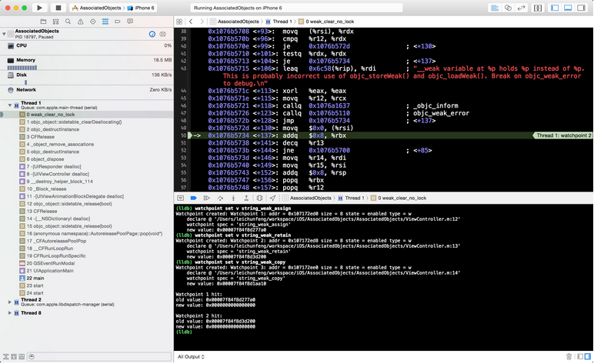
Task: Toggle the Debug area panel visibility
Action: point(568,8)
